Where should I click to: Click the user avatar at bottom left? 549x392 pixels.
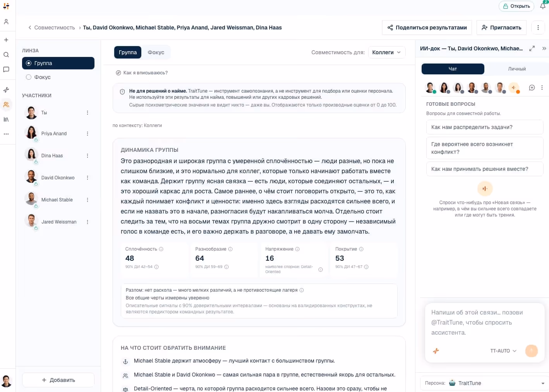pos(6,381)
